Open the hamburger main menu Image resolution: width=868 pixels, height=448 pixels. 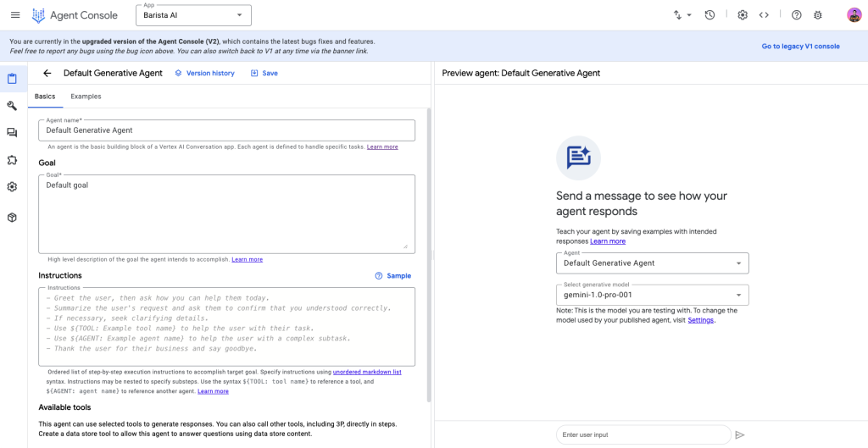15,15
